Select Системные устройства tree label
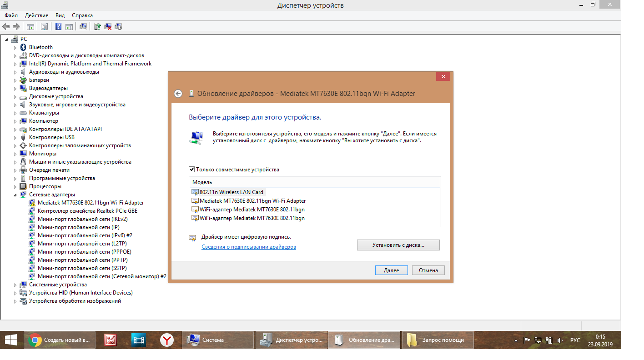644x360 pixels. point(58,285)
